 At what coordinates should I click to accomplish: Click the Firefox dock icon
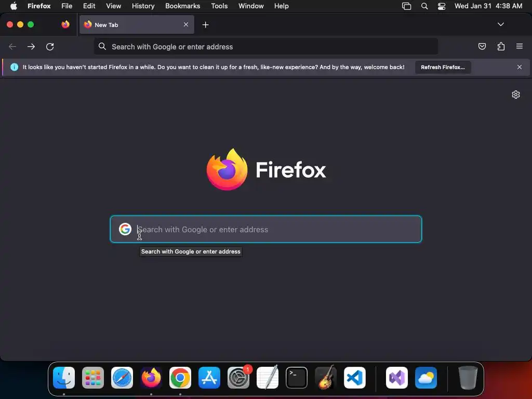point(151,378)
